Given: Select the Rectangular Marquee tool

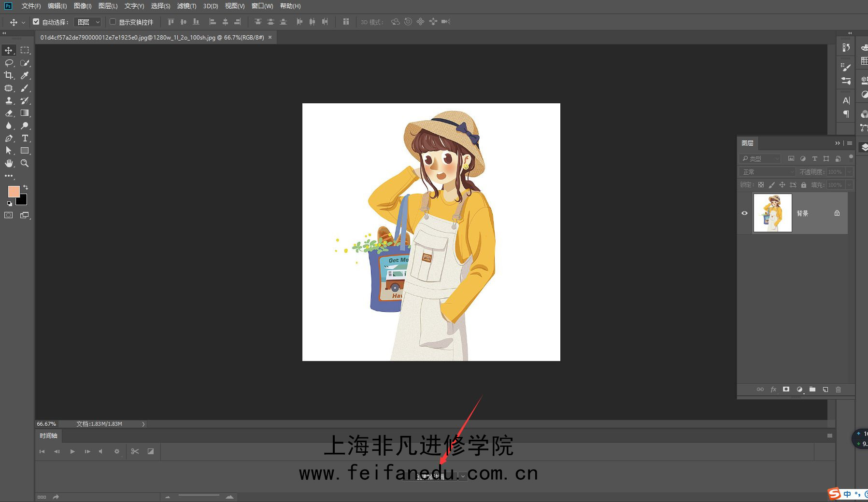Looking at the screenshot, I should pyautogui.click(x=25, y=50).
